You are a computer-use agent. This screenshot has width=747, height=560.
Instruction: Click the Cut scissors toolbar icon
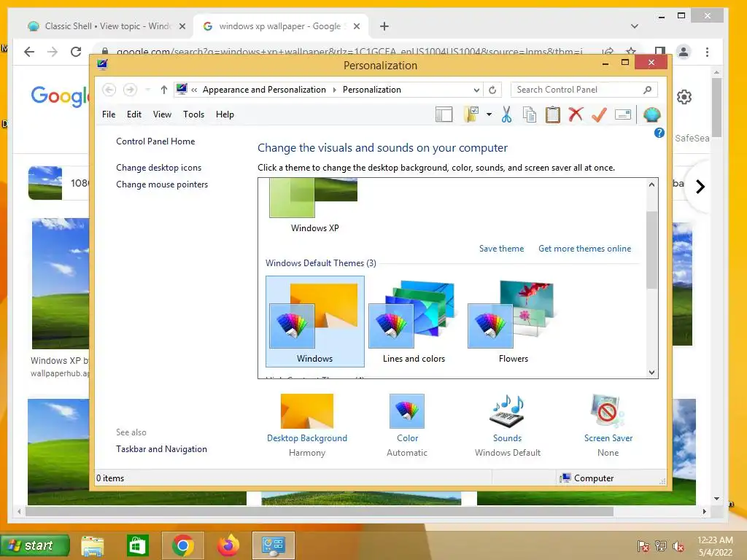click(506, 114)
